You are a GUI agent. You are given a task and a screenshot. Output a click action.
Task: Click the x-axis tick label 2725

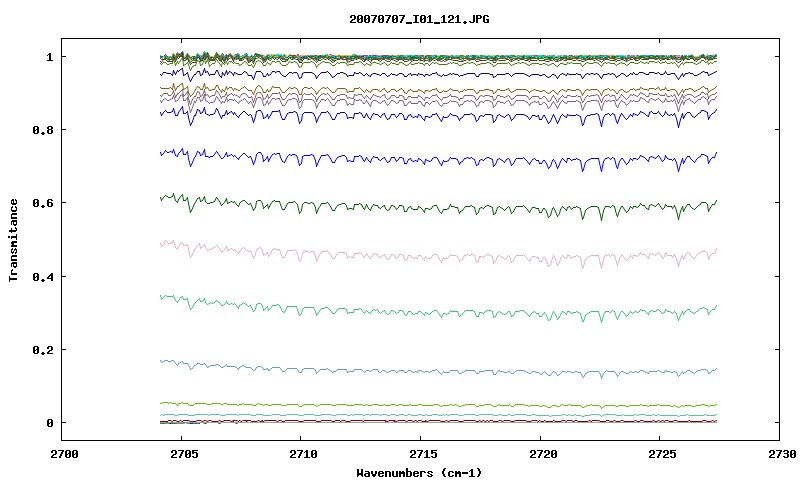661,454
